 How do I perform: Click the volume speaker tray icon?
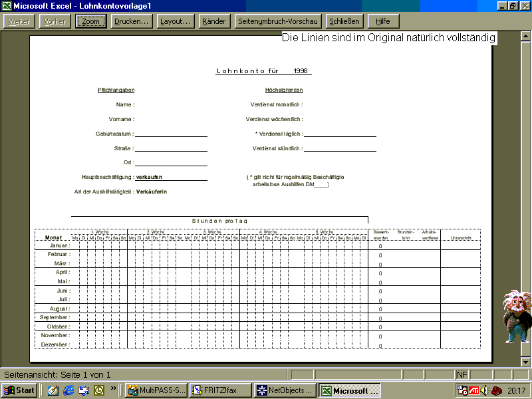coord(485,390)
